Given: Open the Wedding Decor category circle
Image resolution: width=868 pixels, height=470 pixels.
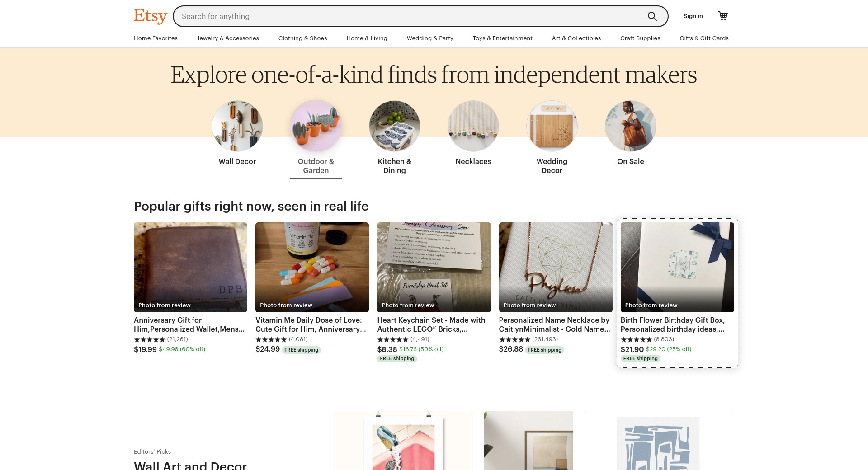Looking at the screenshot, I should tap(552, 126).
